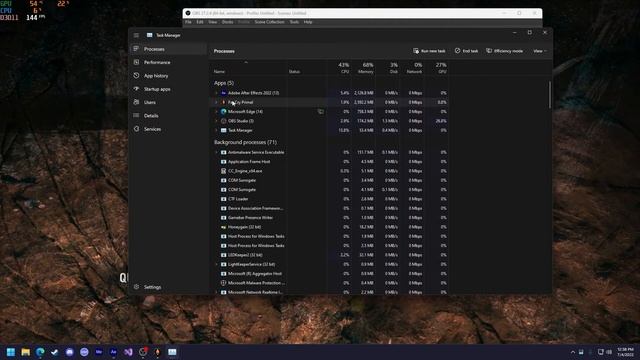
Task: Select the Microsoft Edge process row
Action: (x=330, y=112)
